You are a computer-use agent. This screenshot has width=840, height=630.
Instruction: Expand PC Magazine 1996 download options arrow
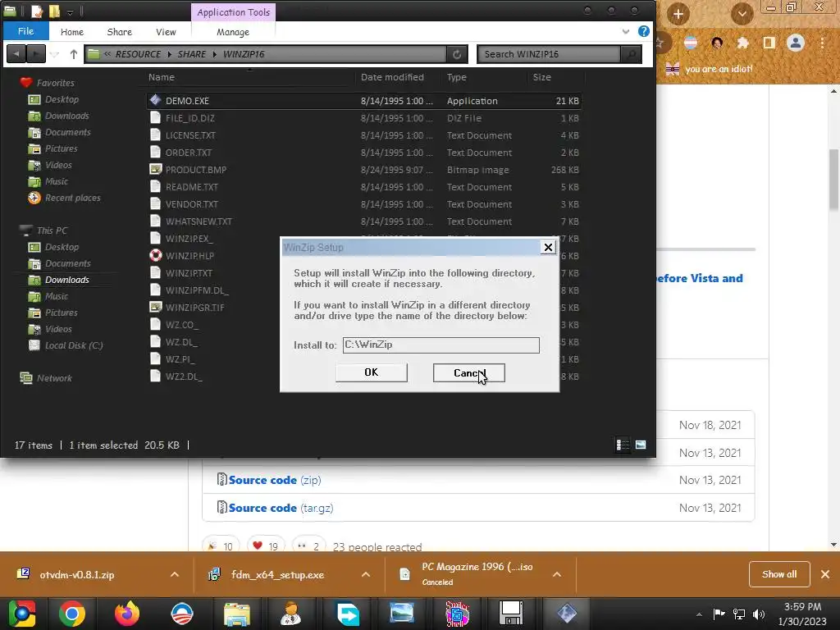pyautogui.click(x=557, y=574)
